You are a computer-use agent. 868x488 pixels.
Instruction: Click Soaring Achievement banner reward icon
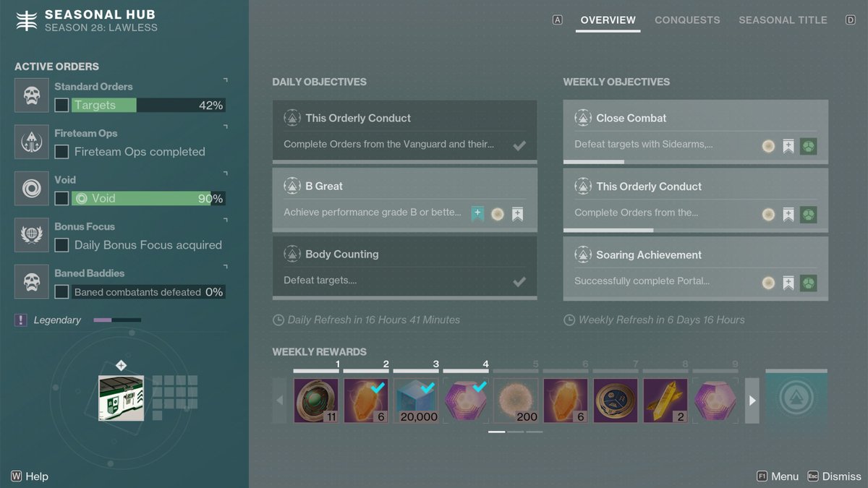[x=788, y=283]
